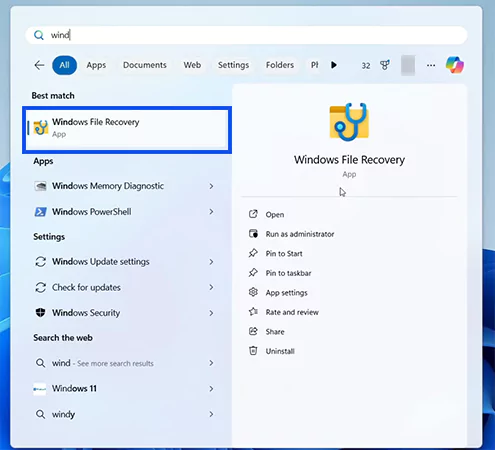Screen dimensions: 495x450
Task: Click the Pin to taskbar pin icon
Action: point(253,273)
